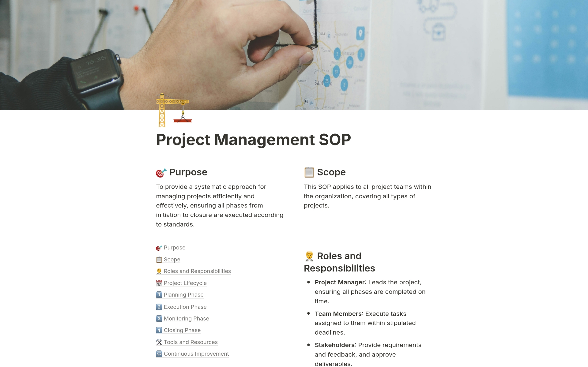Select the Purpose link in table of contents
588x367 pixels.
coord(175,247)
